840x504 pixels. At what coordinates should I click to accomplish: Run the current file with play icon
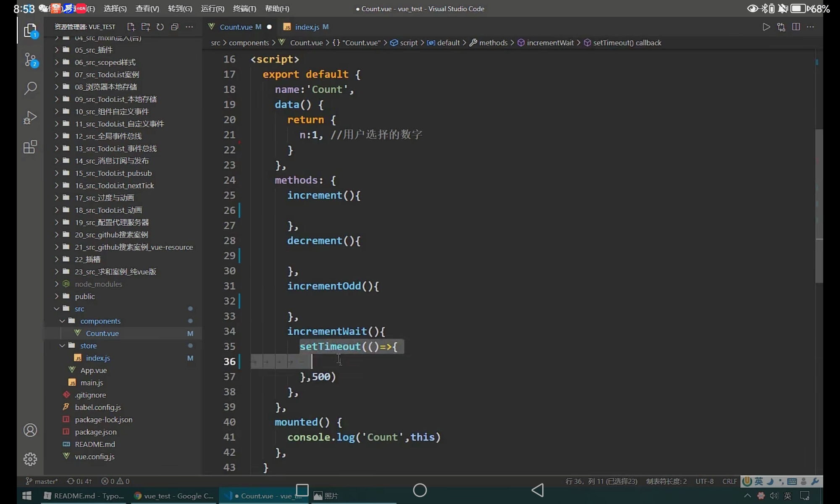(x=766, y=27)
